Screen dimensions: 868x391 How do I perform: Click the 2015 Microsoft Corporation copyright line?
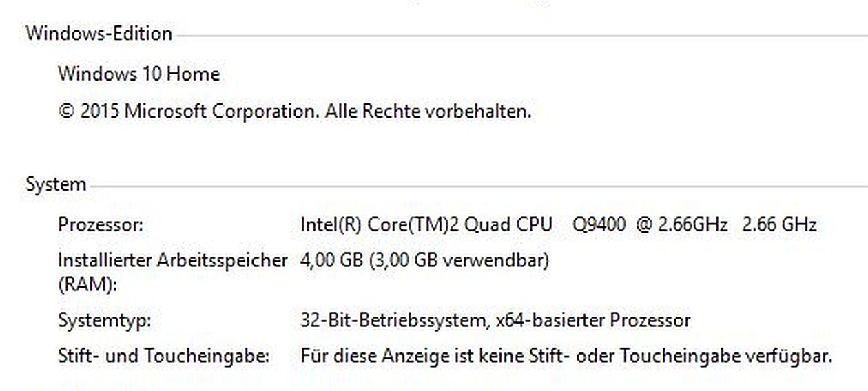[x=294, y=112]
